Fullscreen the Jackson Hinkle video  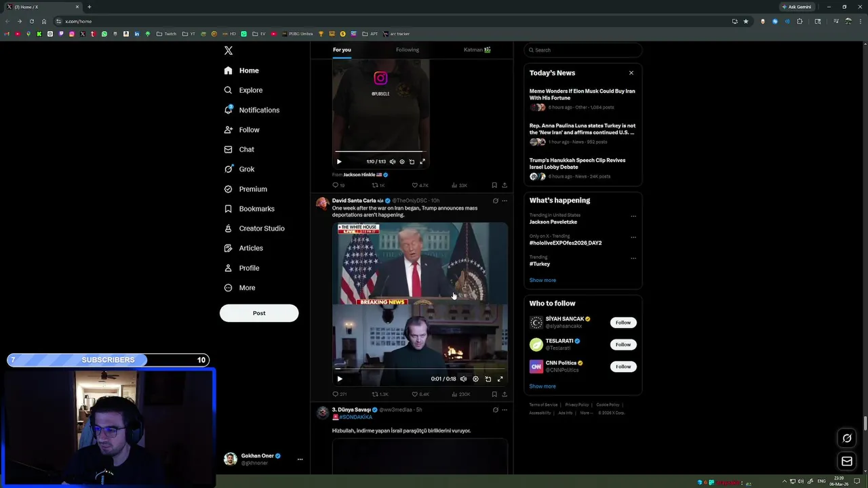[422, 161]
